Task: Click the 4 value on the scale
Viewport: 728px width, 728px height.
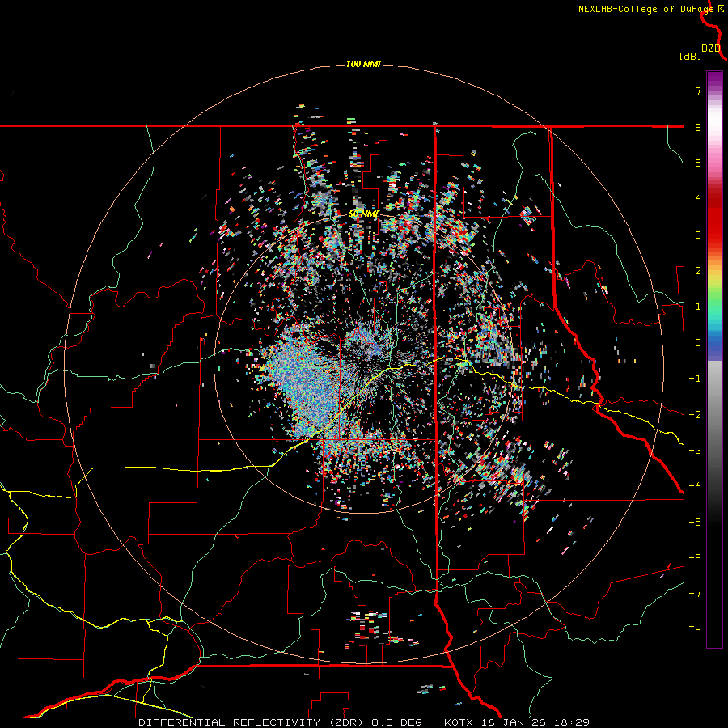Action: coord(698,199)
